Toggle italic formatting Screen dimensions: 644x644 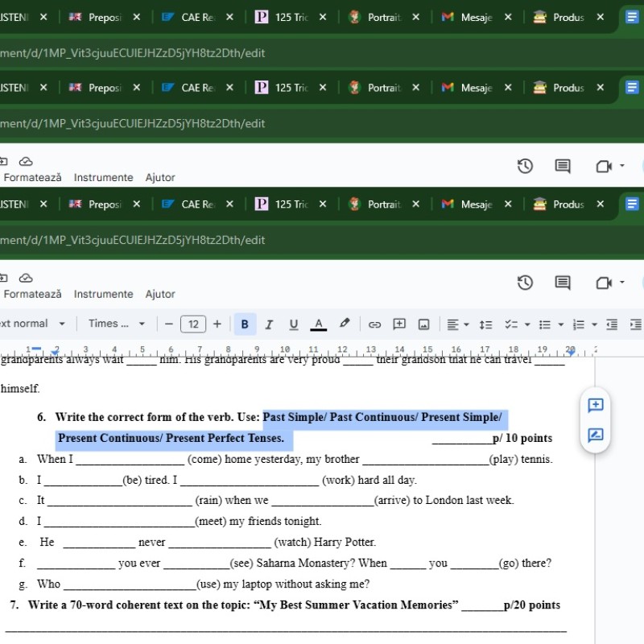pyautogui.click(x=269, y=324)
